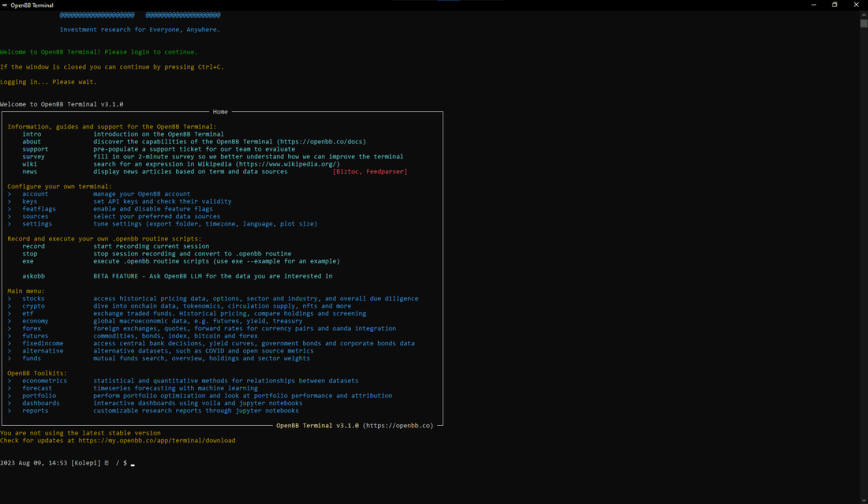
Task: Click the '2023 Aug 09, 14:53' prompt timestamp
Action: pyautogui.click(x=34, y=463)
